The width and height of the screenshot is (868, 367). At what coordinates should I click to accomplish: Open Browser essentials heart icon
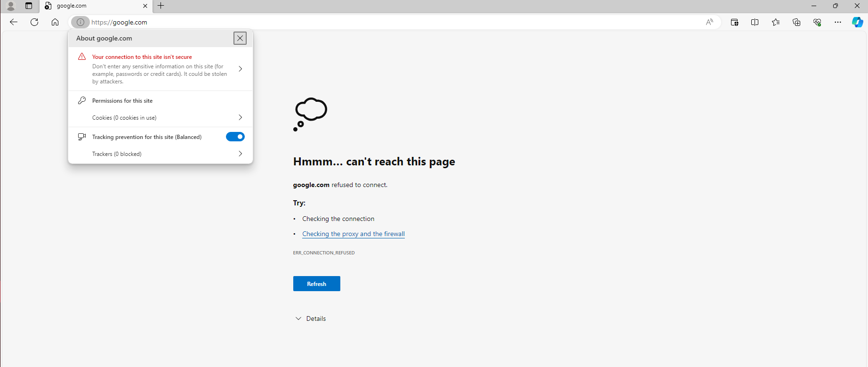[817, 22]
